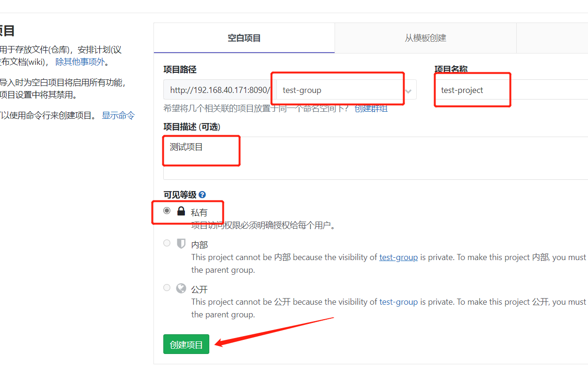The image size is (588, 369).
Task: Click the http://192.168.40.171:8090/ path prefix
Action: (x=220, y=90)
